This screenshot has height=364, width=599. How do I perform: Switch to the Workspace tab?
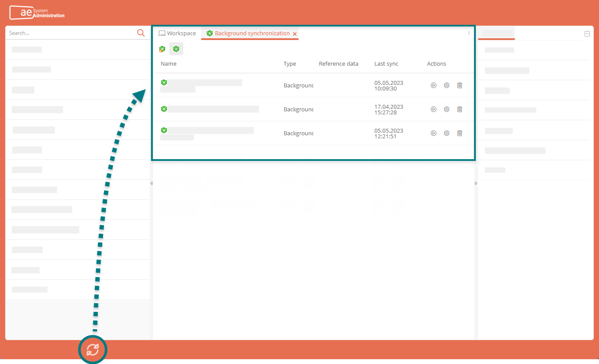177,33
